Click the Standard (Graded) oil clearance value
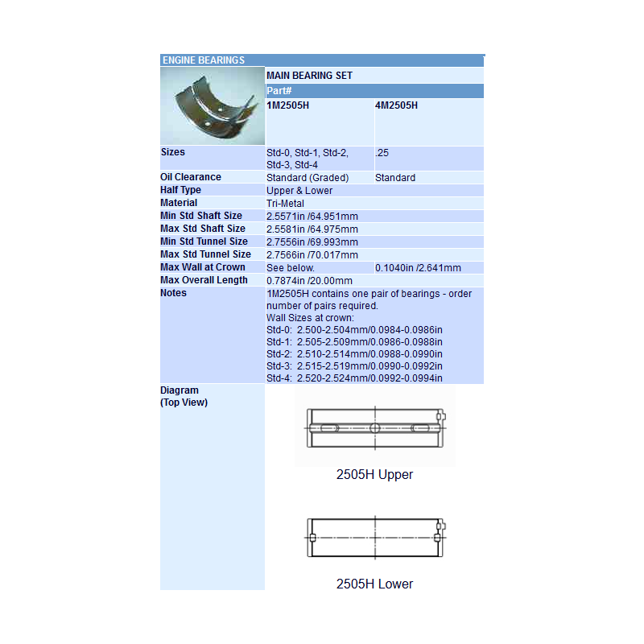Viewport: 644px width, 644px height. (308, 178)
